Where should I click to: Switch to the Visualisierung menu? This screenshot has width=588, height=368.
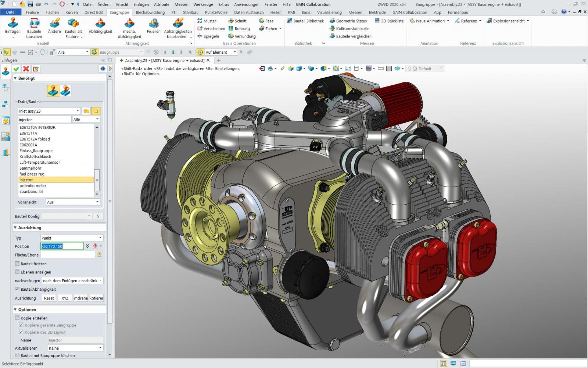tap(329, 12)
